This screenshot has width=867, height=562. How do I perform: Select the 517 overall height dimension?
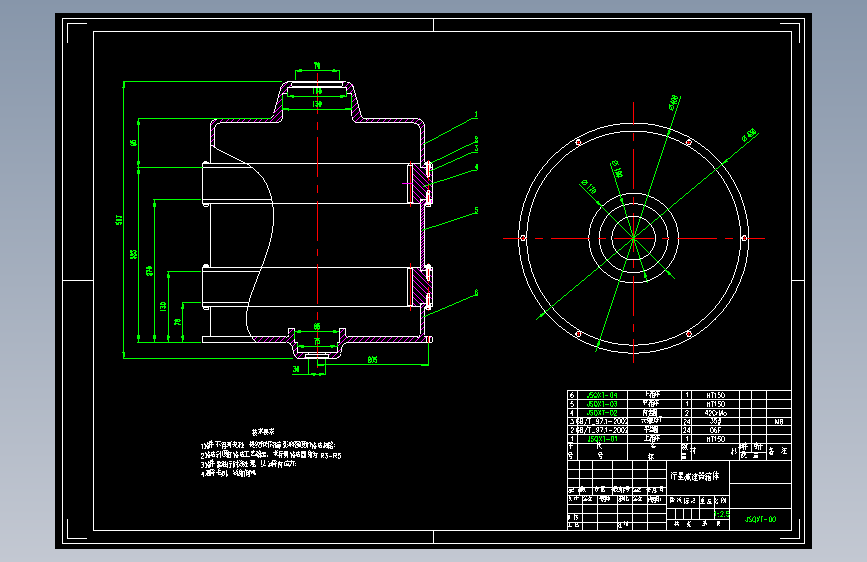pos(119,220)
